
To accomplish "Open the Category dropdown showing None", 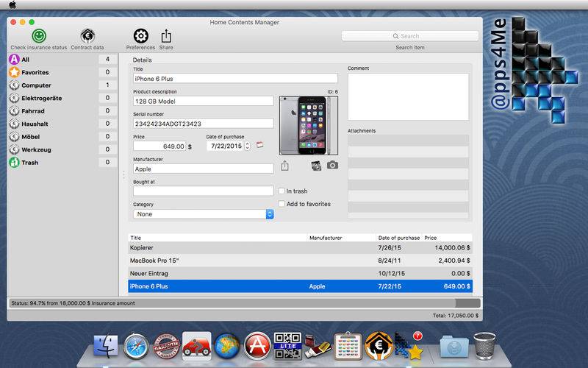I will [204, 214].
